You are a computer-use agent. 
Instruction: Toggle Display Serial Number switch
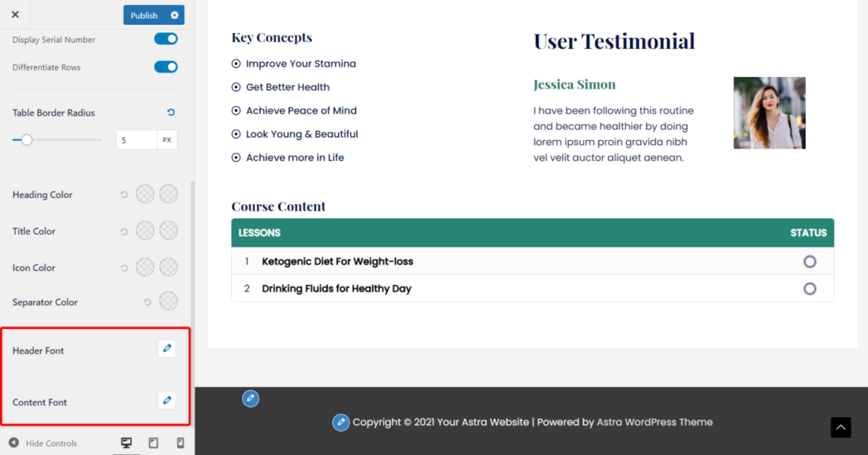(166, 39)
